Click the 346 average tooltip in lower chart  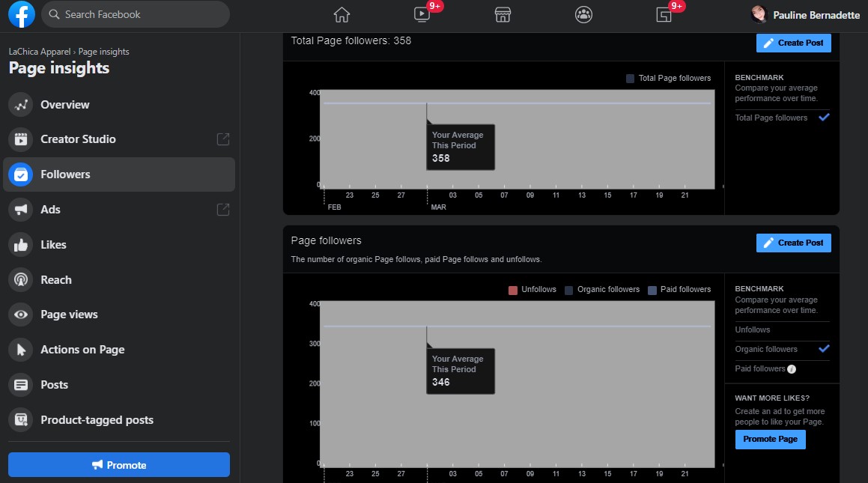(x=460, y=371)
